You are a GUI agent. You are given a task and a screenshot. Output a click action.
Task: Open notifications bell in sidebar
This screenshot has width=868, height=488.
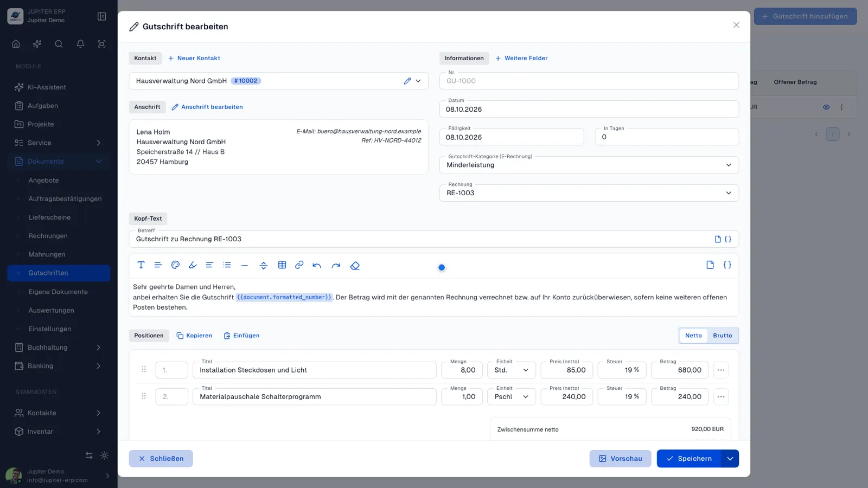pyautogui.click(x=80, y=44)
